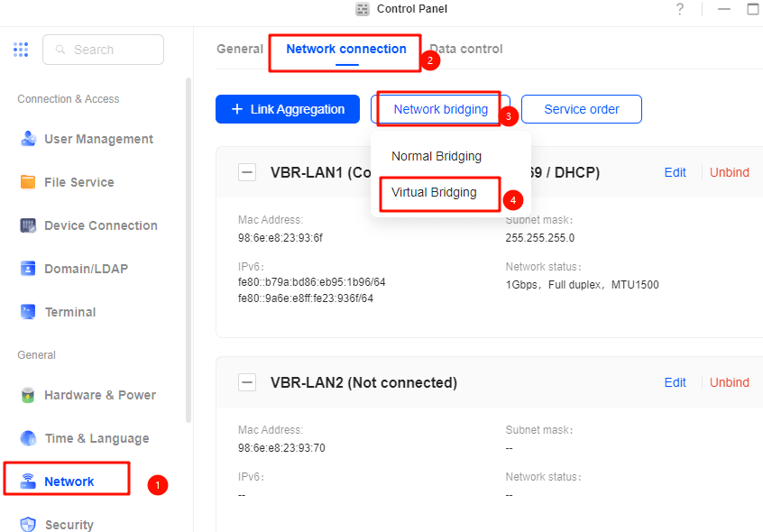Open the help question mark icon
Viewport: 763px width, 532px height.
680,9
